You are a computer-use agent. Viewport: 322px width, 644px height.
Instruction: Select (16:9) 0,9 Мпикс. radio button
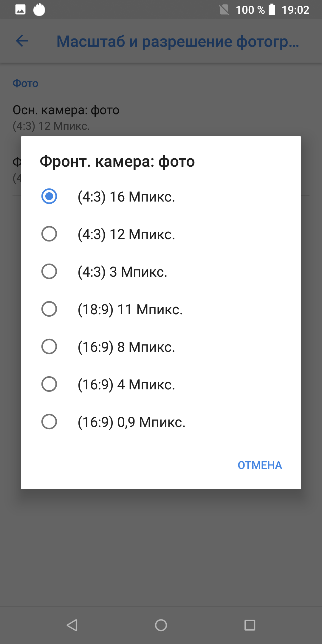[x=49, y=422]
